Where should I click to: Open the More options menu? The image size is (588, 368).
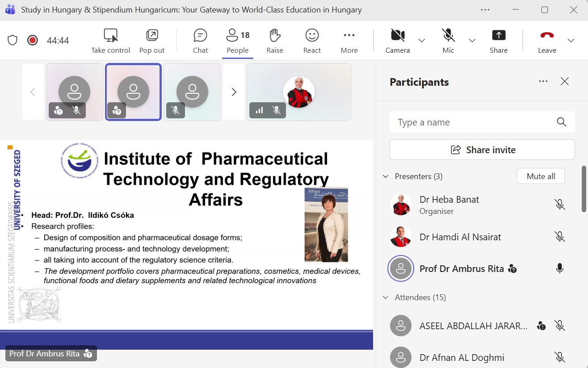point(349,41)
